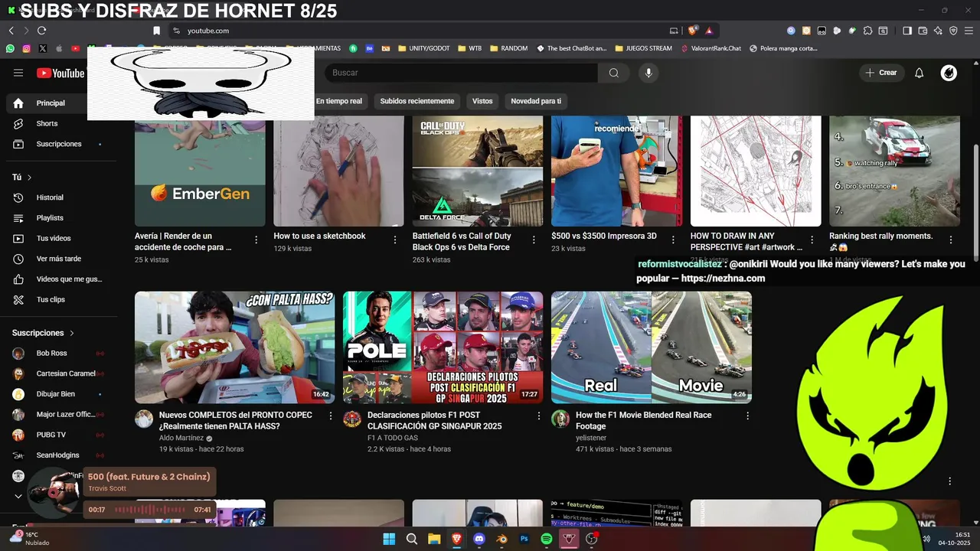Play the F1 POLE Singapur thumbnail
This screenshot has height=551, width=980.
click(x=443, y=347)
